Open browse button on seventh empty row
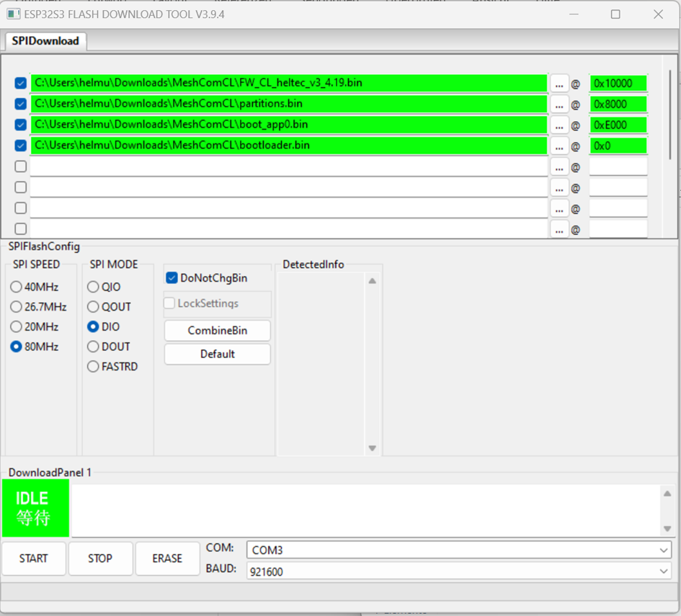 tap(559, 208)
